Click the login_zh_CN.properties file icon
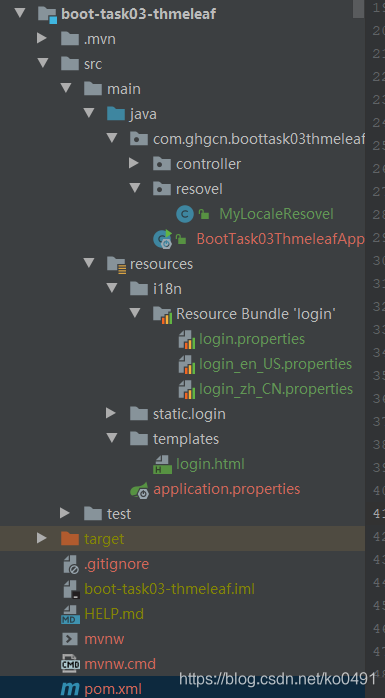This screenshot has height=698, width=385. click(187, 389)
